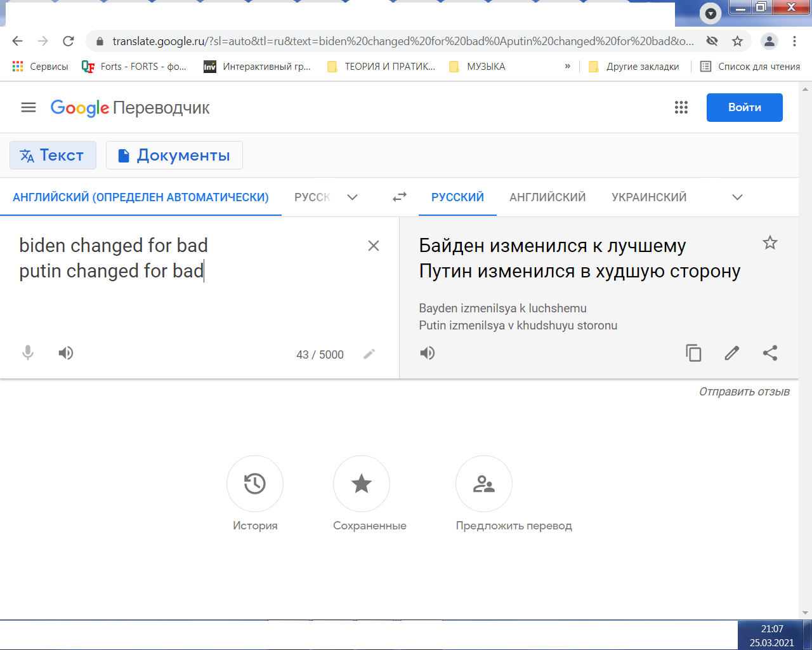Expand the source language list
Image resolution: width=812 pixels, height=650 pixels.
tap(353, 197)
